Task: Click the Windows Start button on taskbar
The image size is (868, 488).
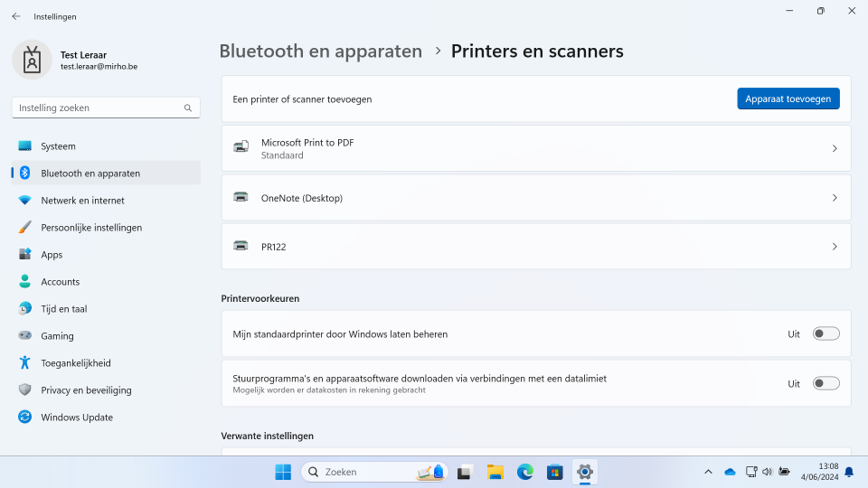Action: point(283,472)
